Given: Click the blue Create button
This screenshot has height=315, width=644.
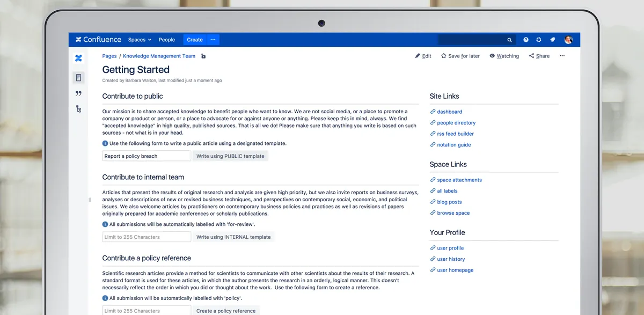Looking at the screenshot, I should (x=195, y=40).
